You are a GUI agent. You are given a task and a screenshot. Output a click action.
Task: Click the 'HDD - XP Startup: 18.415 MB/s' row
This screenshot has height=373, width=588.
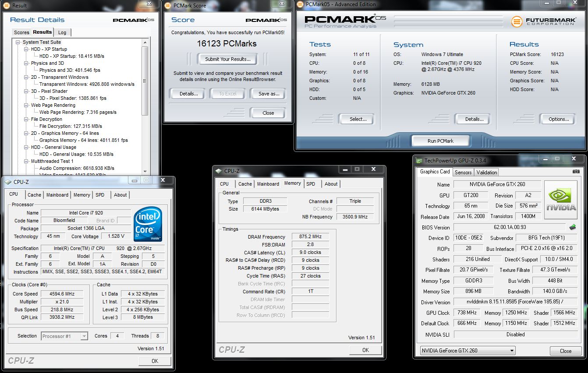pyautogui.click(x=72, y=56)
